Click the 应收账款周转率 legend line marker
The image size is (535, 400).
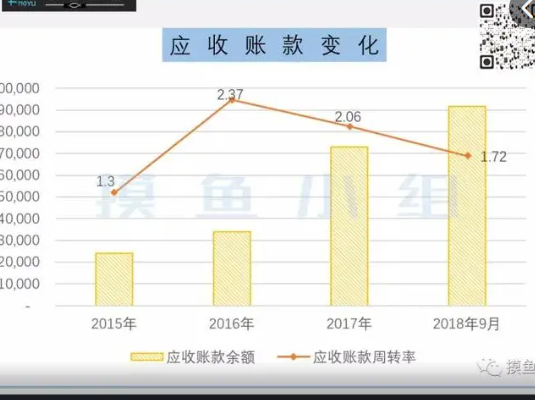(293, 357)
